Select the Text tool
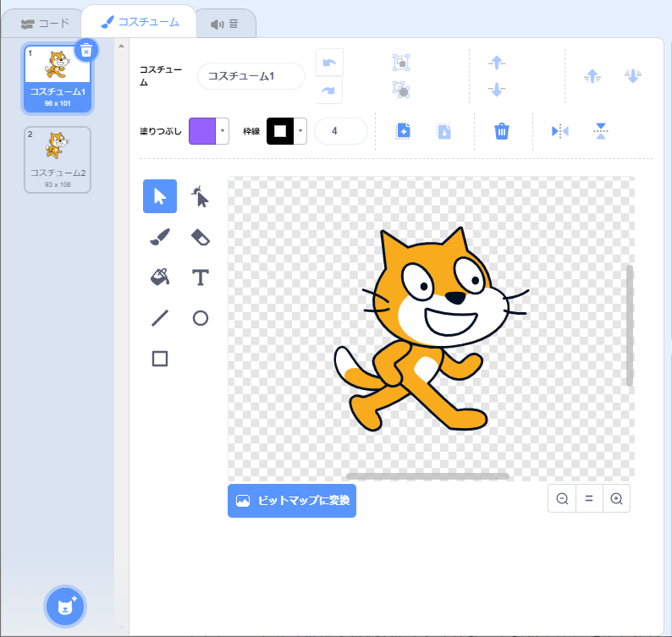Viewport: 672px width, 637px height. pyautogui.click(x=200, y=277)
